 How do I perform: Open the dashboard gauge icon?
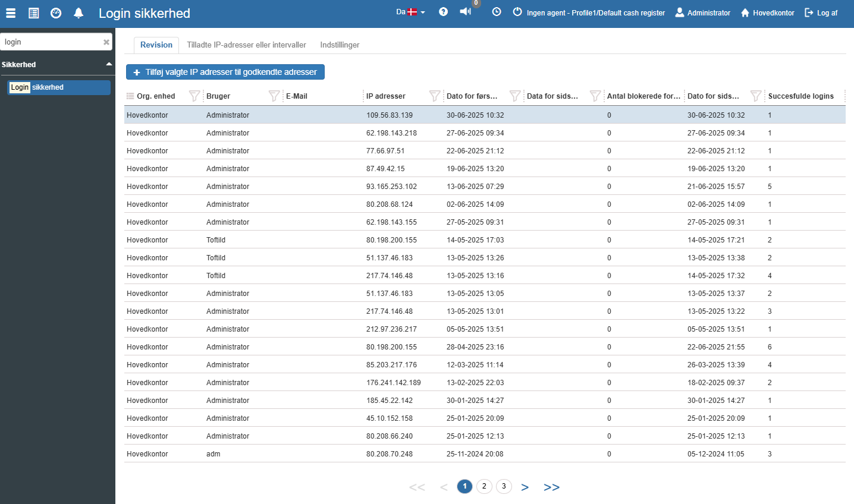56,13
